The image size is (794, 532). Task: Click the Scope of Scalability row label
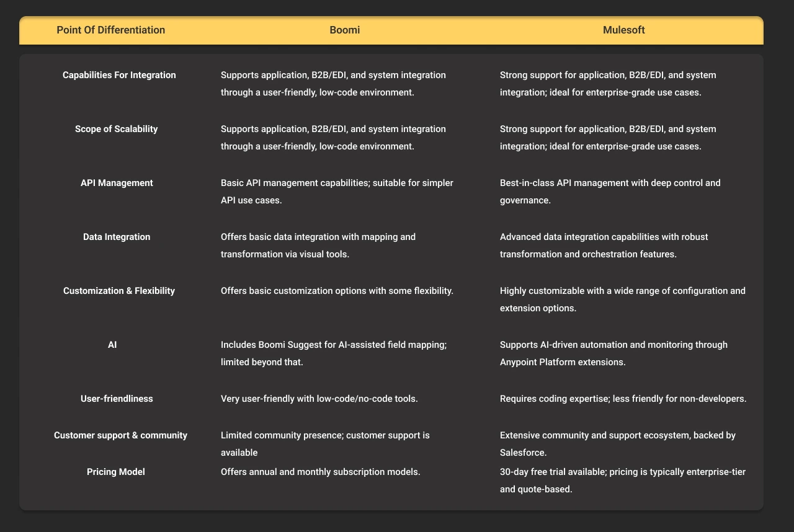pyautogui.click(x=116, y=129)
